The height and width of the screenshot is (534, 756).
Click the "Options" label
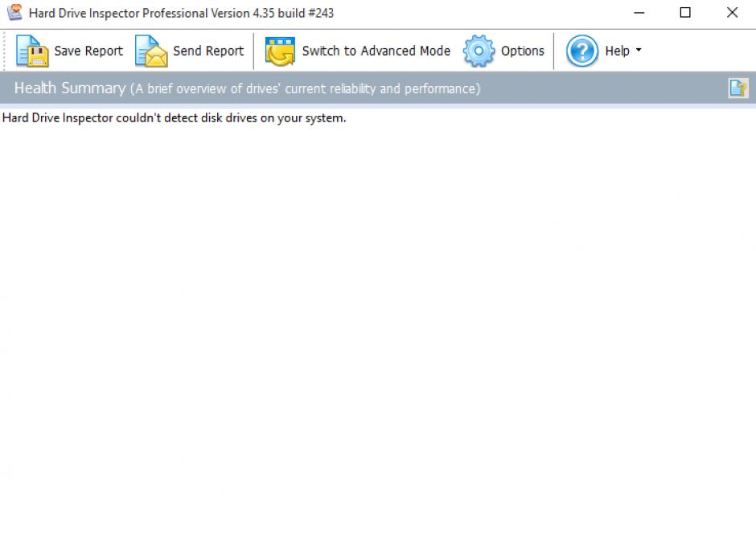523,51
